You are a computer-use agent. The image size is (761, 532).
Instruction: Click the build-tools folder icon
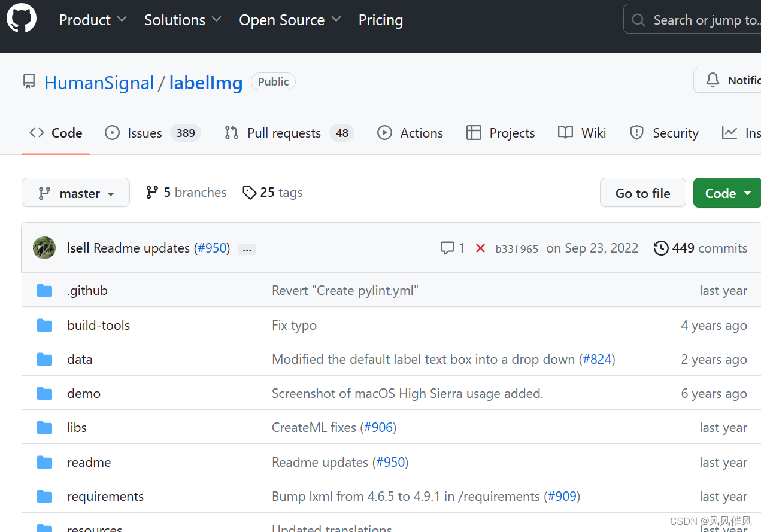pos(45,325)
